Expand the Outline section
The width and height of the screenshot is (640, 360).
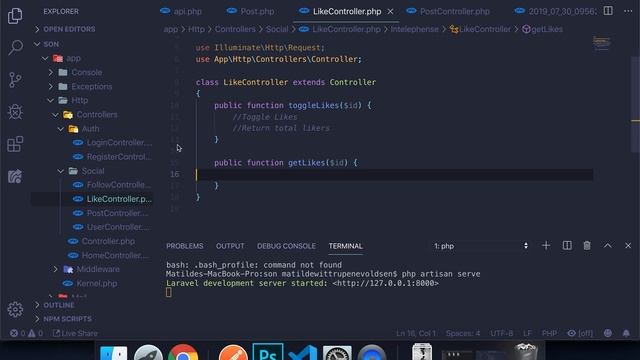click(59, 305)
